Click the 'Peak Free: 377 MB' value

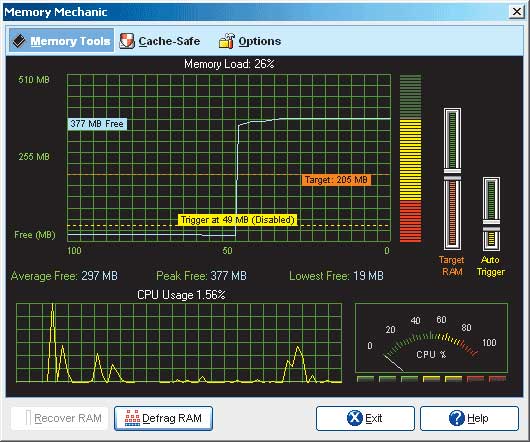pyautogui.click(x=201, y=276)
